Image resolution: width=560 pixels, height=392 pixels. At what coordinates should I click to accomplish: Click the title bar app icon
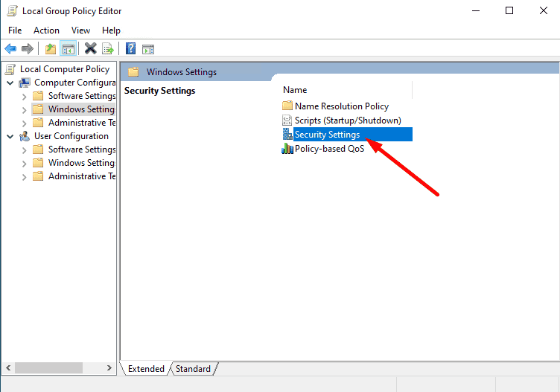(x=12, y=11)
